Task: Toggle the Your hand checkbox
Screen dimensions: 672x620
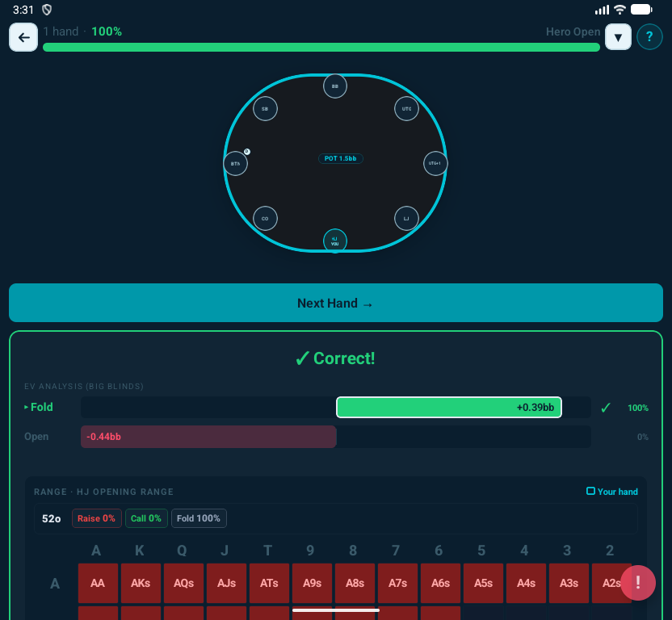Action: [590, 492]
